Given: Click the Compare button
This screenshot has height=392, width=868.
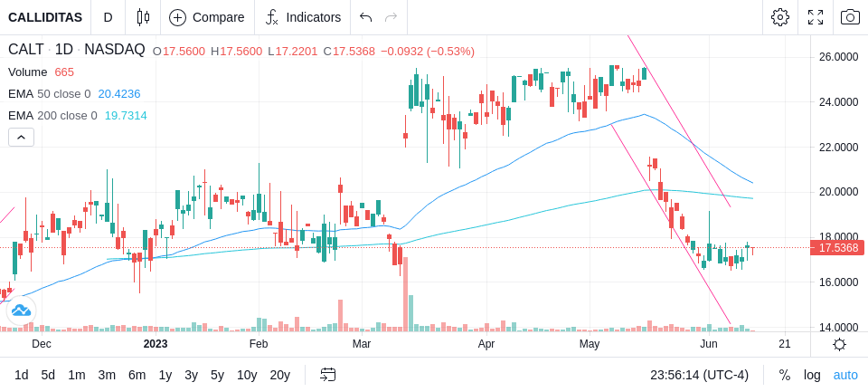Looking at the screenshot, I should pyautogui.click(x=207, y=17).
